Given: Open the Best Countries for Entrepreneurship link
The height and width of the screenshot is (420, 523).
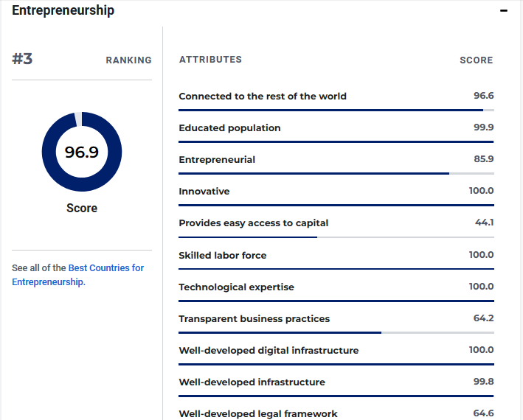Looking at the screenshot, I should point(78,275).
